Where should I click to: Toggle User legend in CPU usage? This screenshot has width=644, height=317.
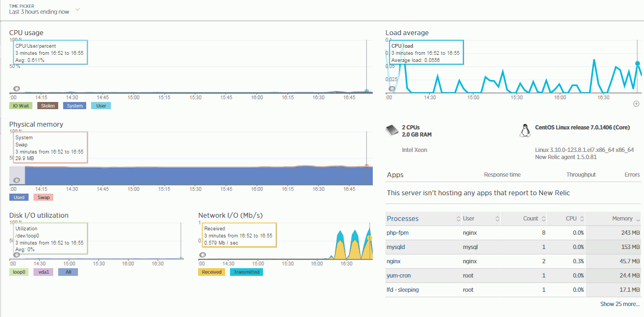point(100,106)
